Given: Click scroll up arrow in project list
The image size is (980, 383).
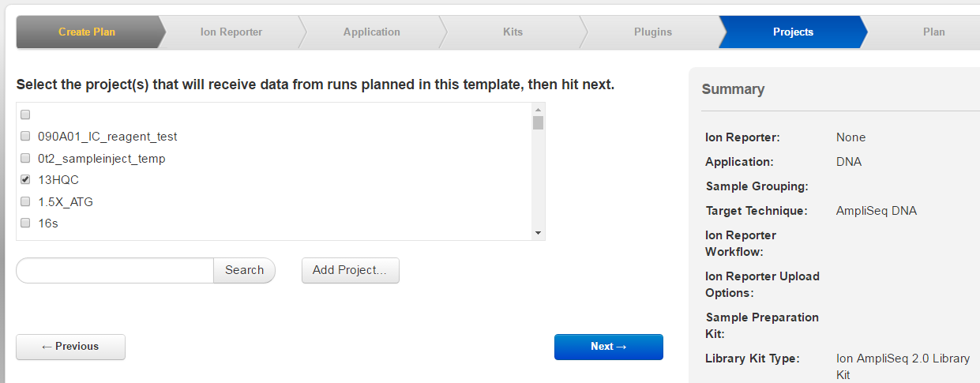Looking at the screenshot, I should (538, 110).
